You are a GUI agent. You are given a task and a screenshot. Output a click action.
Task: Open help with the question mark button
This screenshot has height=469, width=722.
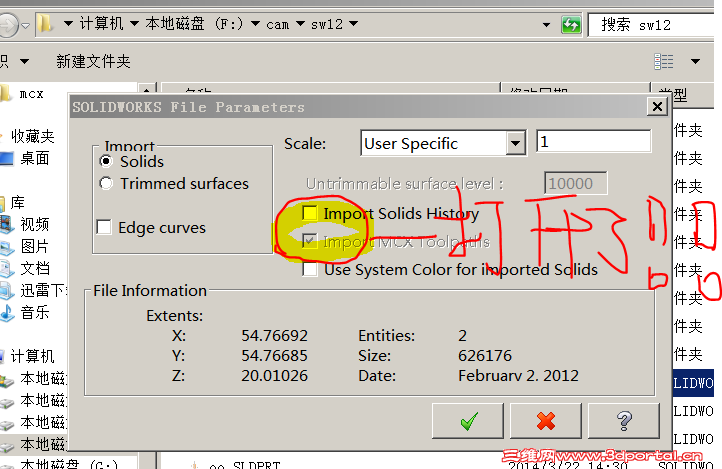click(x=624, y=421)
